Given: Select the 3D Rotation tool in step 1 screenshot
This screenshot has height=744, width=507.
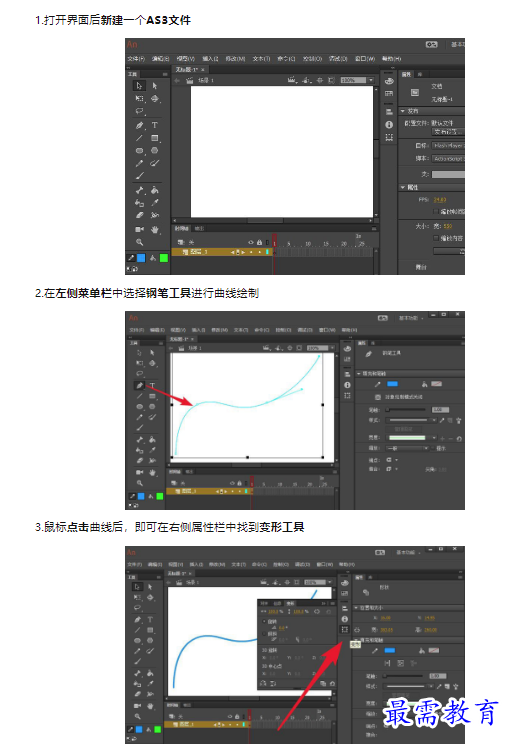Looking at the screenshot, I should 155,99.
